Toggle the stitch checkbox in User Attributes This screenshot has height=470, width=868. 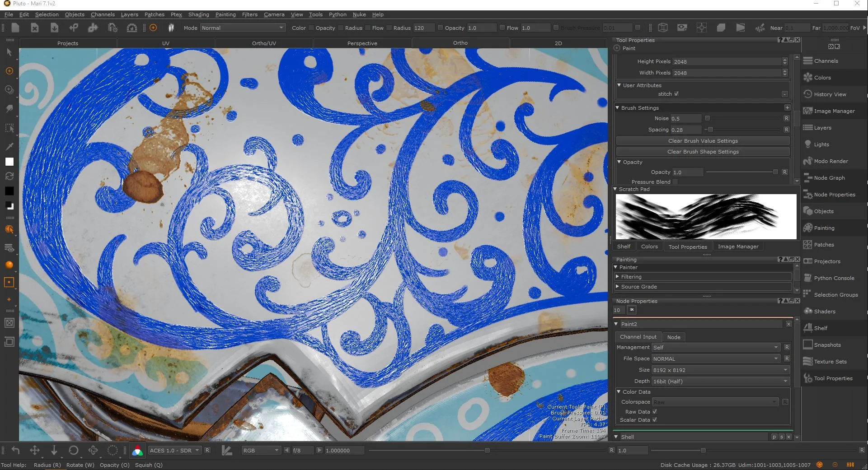(676, 94)
